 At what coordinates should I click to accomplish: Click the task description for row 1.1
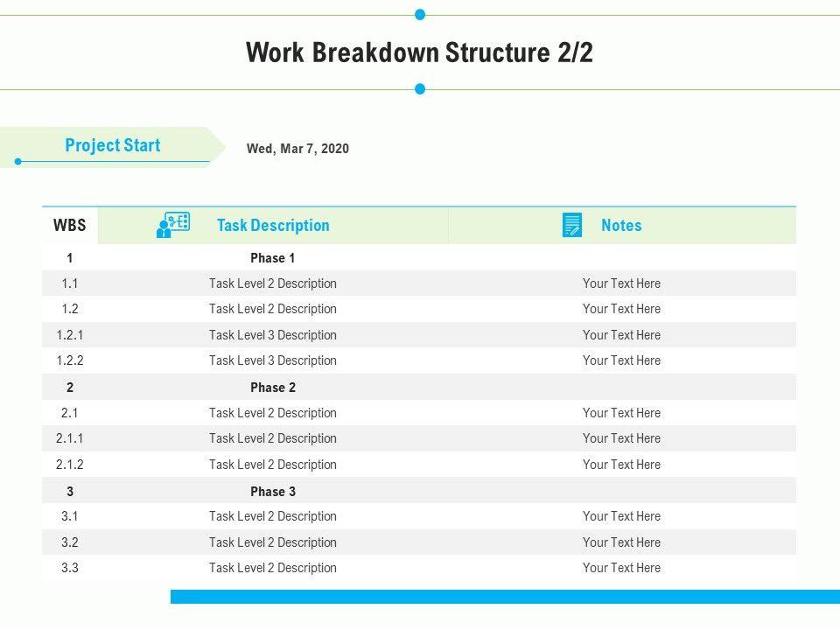point(273,283)
